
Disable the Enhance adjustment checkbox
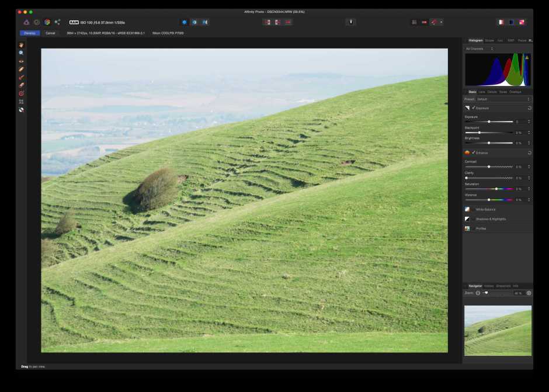coord(474,152)
